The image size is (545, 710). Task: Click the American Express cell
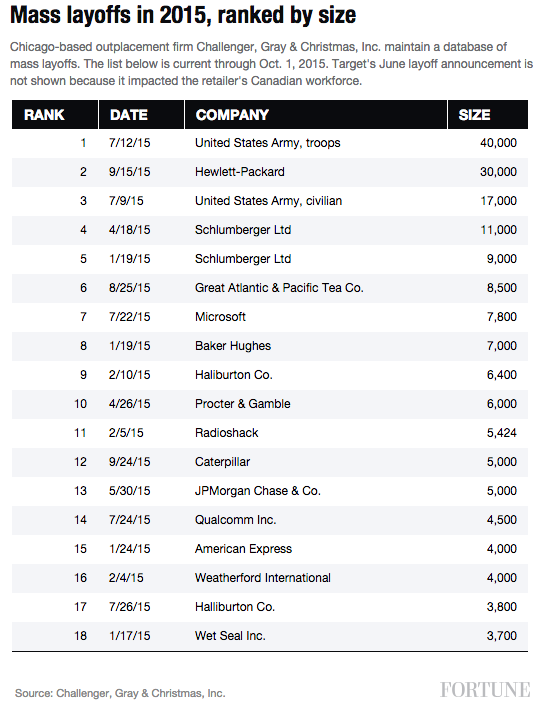(x=244, y=549)
